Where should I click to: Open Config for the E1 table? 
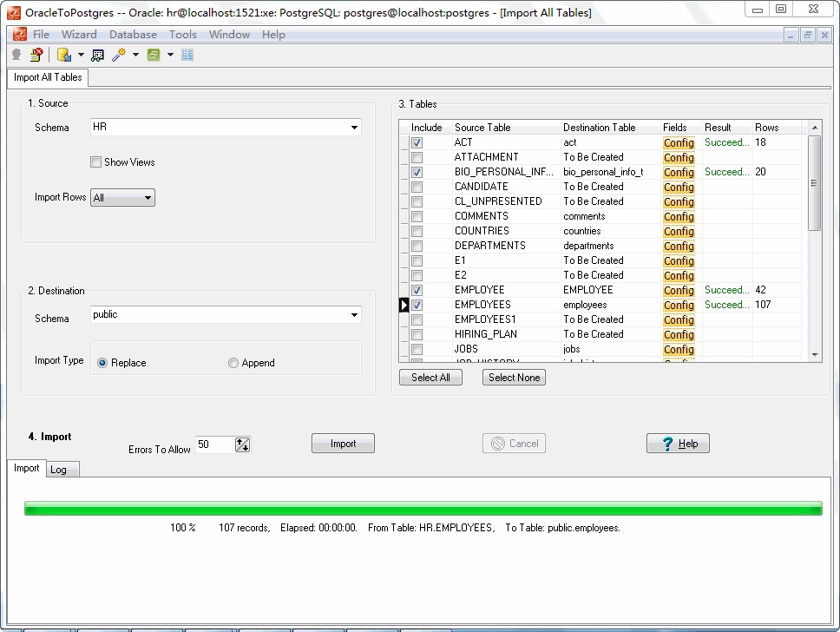click(679, 260)
